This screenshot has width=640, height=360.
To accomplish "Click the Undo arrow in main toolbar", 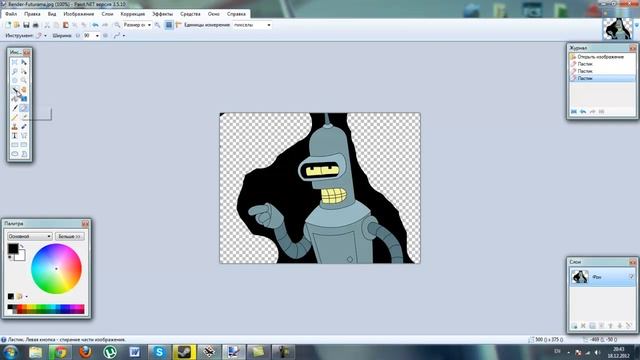I will pyautogui.click(x=95, y=25).
